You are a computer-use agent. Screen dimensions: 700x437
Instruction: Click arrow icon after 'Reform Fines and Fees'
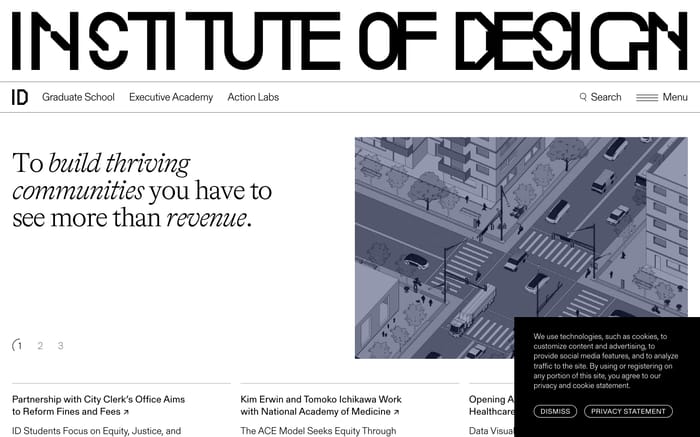pyautogui.click(x=126, y=412)
